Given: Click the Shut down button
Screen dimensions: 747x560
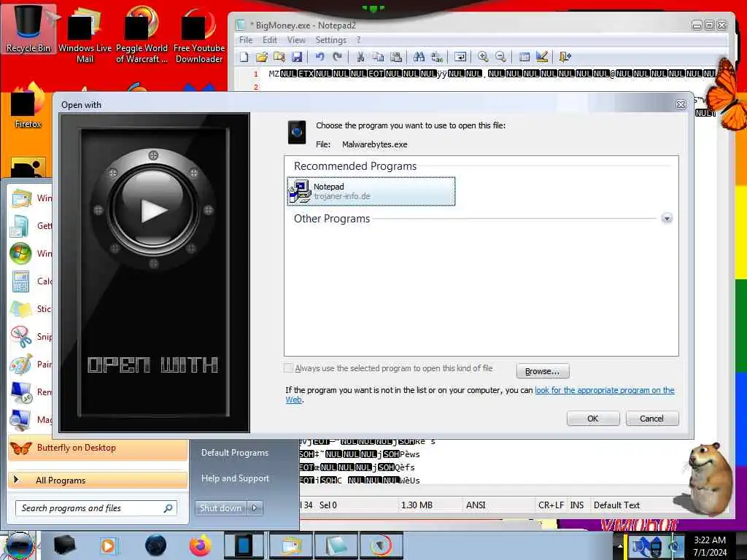Looking at the screenshot, I should (221, 508).
